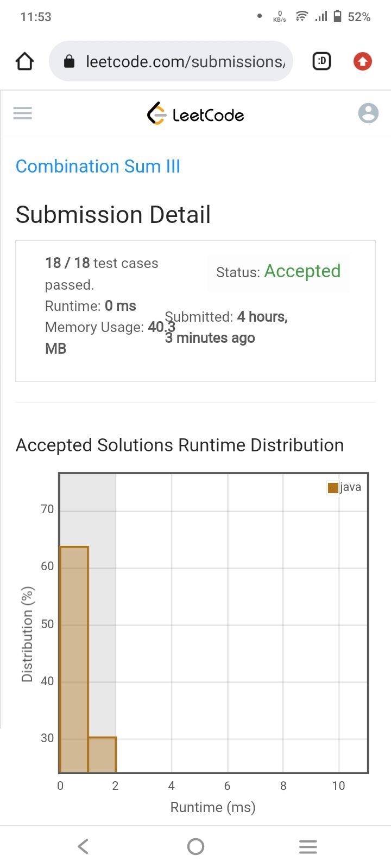The width and height of the screenshot is (391, 868).
Task: Tap the browser home icon
Action: [25, 61]
